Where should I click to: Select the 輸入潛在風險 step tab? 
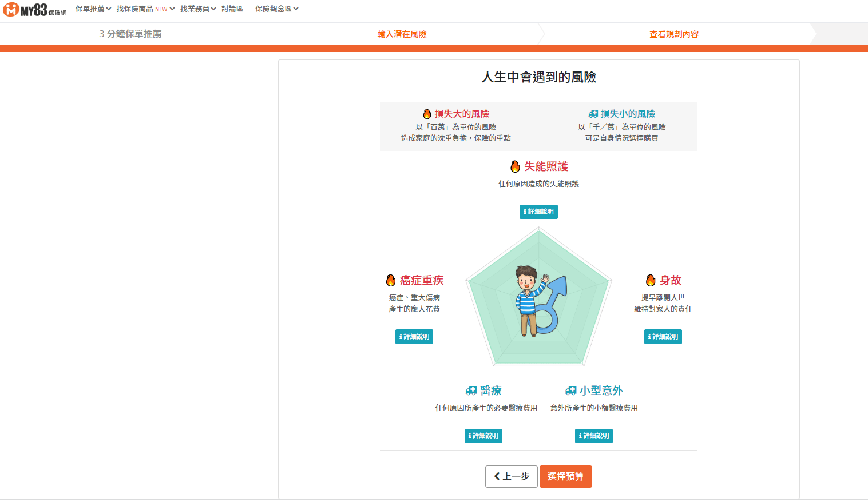[x=402, y=34]
